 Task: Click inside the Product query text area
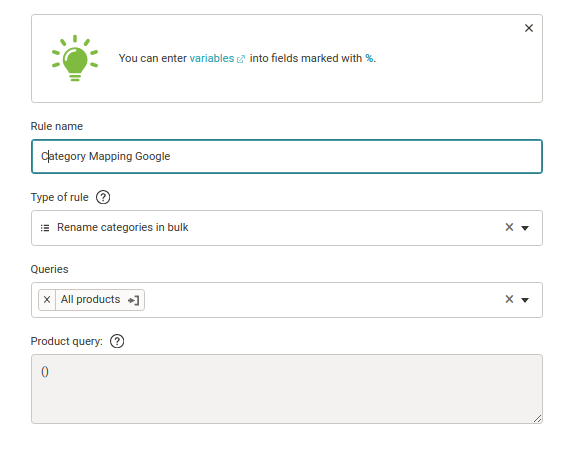287,389
